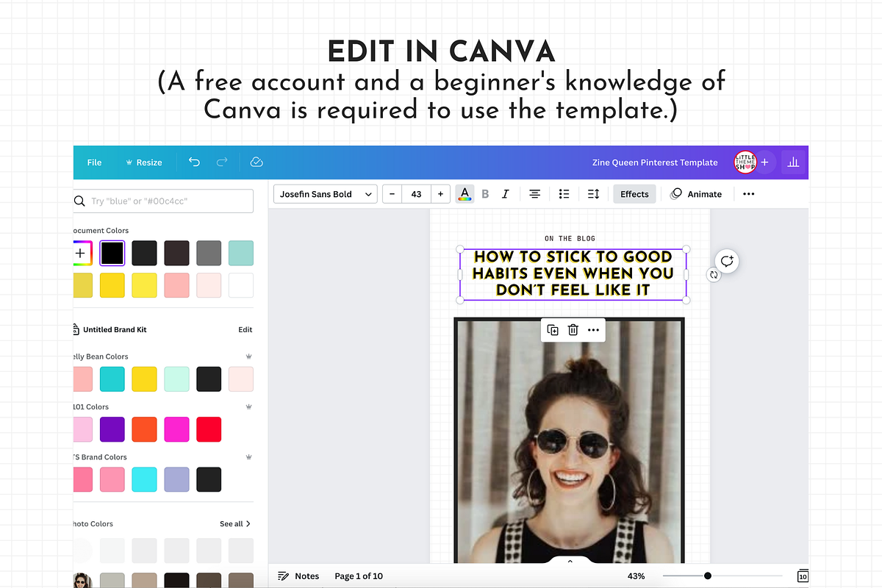Click the crown icon beside 101 Colors
This screenshot has width=882, height=588.
click(x=248, y=406)
